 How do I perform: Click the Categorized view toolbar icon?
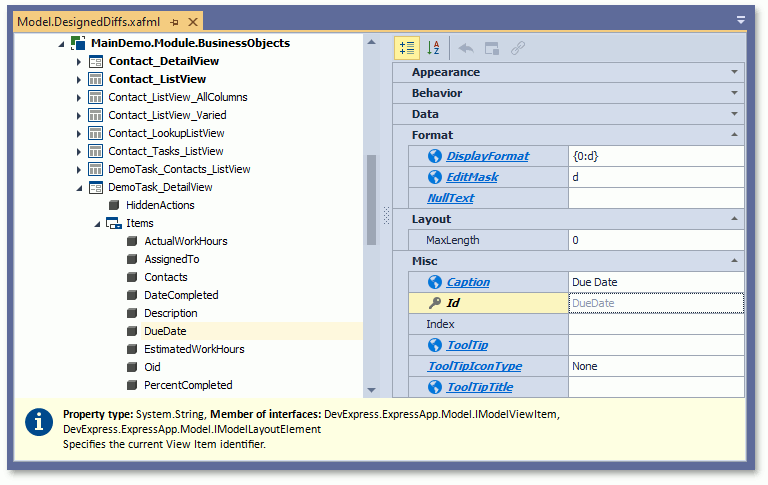[x=407, y=48]
